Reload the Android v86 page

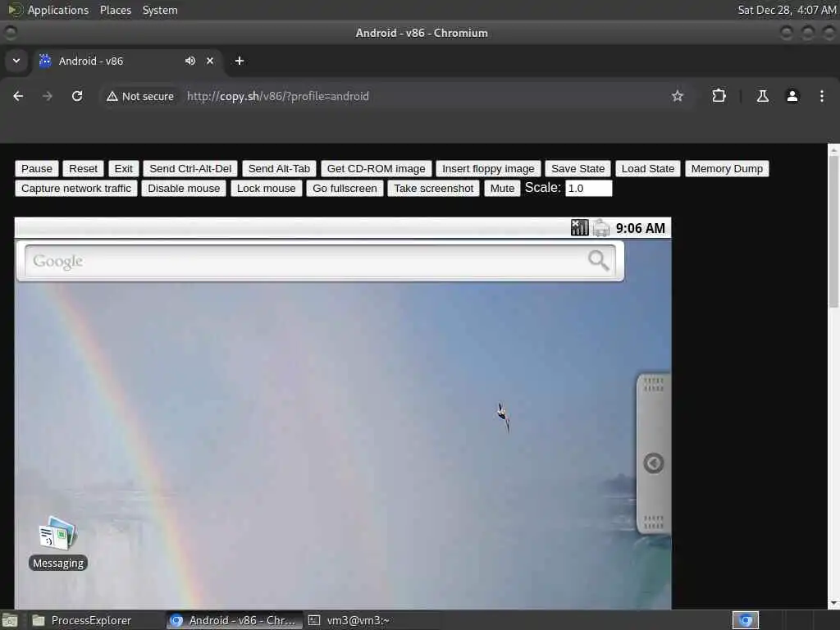tap(77, 96)
